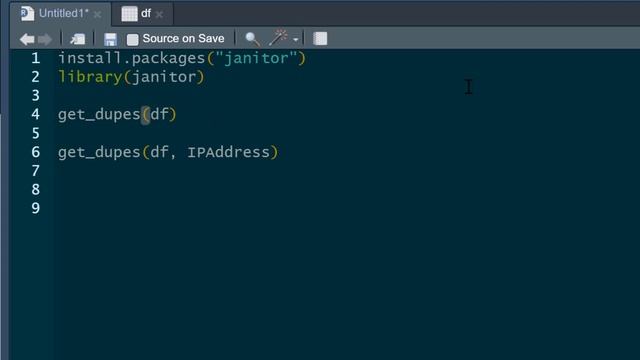640x360 pixels.
Task: Close the df tab
Action: (159, 15)
